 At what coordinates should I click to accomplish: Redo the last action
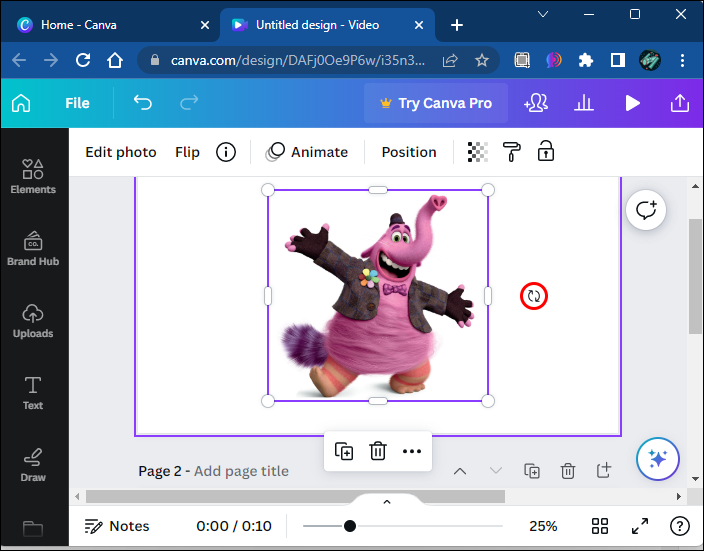(x=189, y=103)
